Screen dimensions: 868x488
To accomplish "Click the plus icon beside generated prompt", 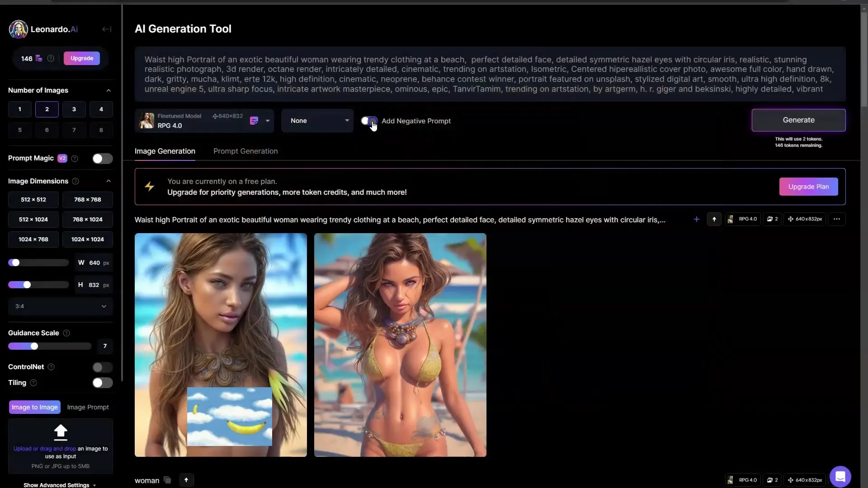I will tap(696, 219).
